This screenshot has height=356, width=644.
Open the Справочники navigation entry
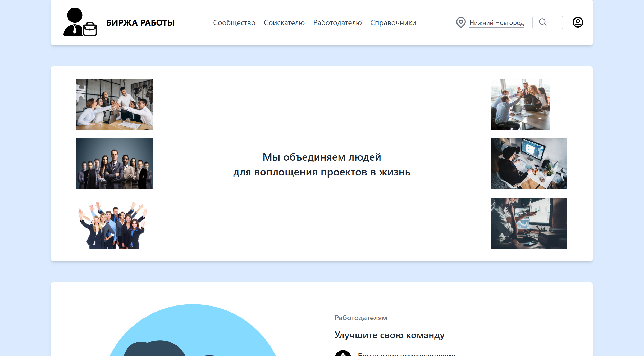(x=393, y=23)
